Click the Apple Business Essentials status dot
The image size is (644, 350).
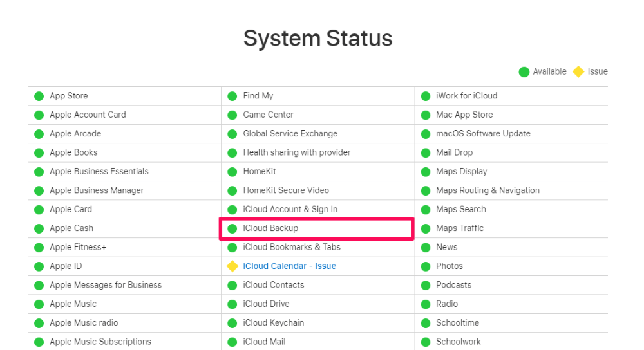click(x=39, y=172)
